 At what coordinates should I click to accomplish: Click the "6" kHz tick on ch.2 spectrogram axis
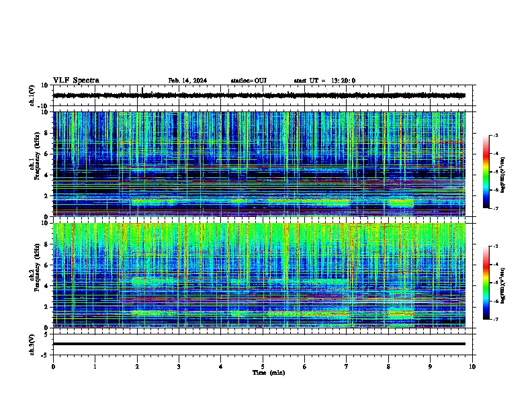click(46, 265)
